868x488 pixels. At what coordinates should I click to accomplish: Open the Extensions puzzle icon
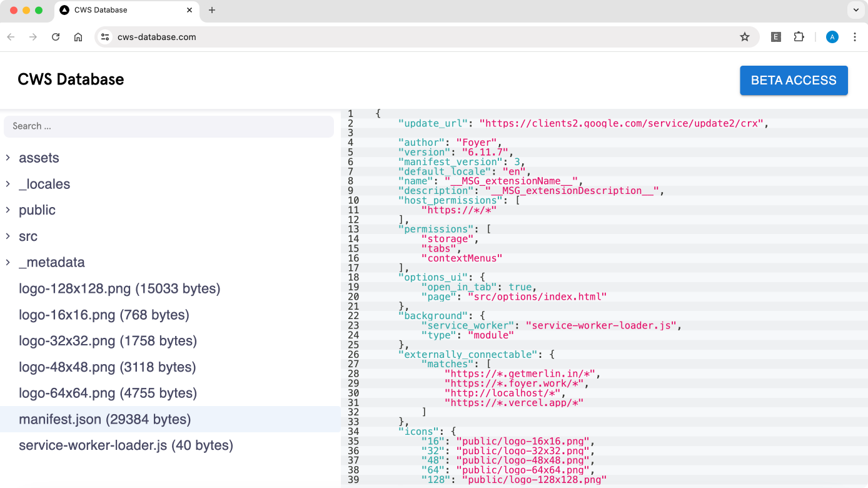799,37
